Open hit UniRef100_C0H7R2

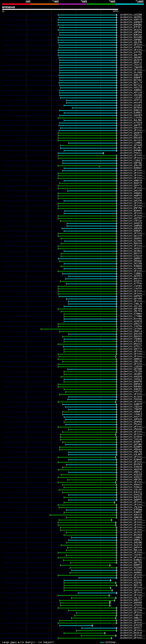pyautogui.click(x=131, y=286)
